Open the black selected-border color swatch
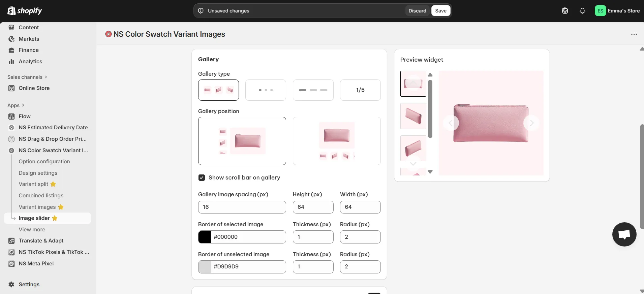The width and height of the screenshot is (644, 294). click(205, 237)
